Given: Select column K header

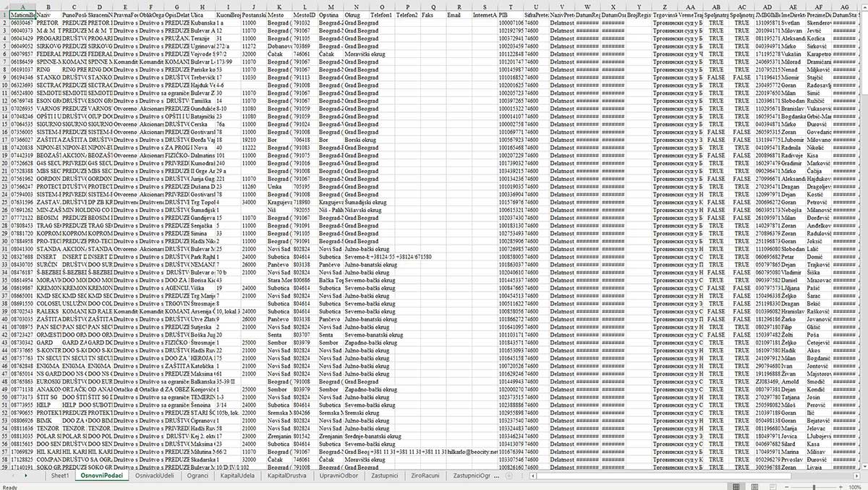Looking at the screenshot, I should (278, 6).
